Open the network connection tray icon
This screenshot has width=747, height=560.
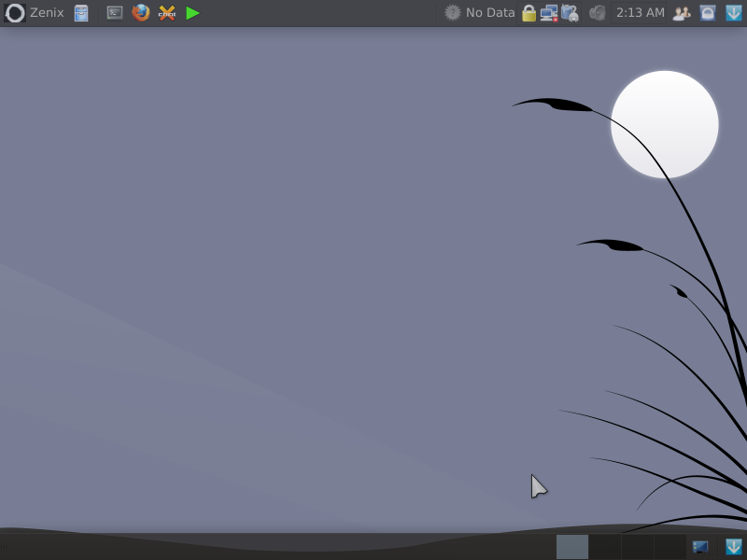pos(549,13)
